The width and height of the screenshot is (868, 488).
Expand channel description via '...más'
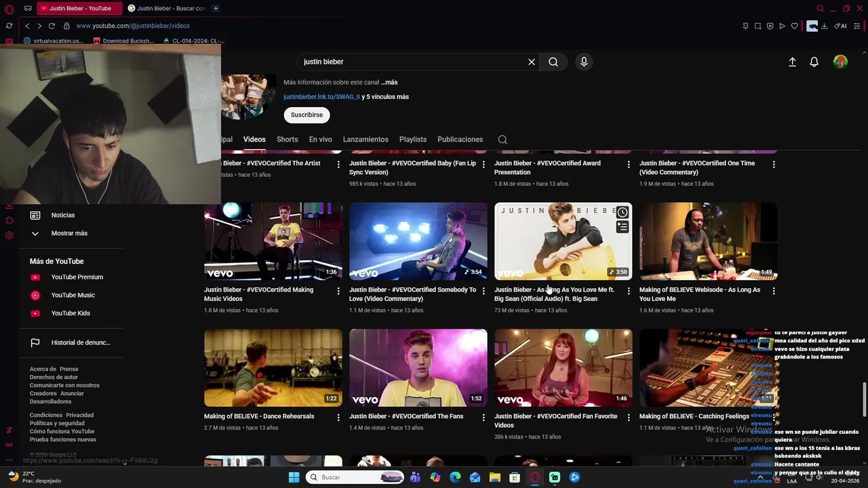pyautogui.click(x=389, y=83)
